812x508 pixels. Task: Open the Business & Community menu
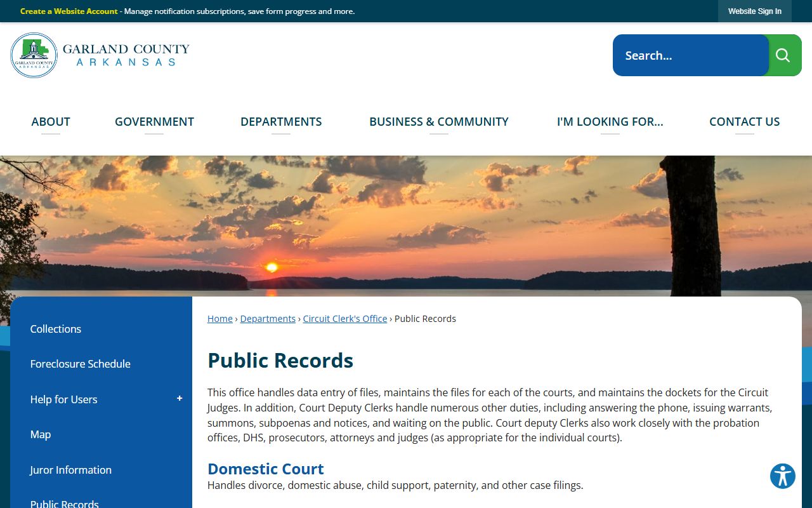click(x=439, y=121)
